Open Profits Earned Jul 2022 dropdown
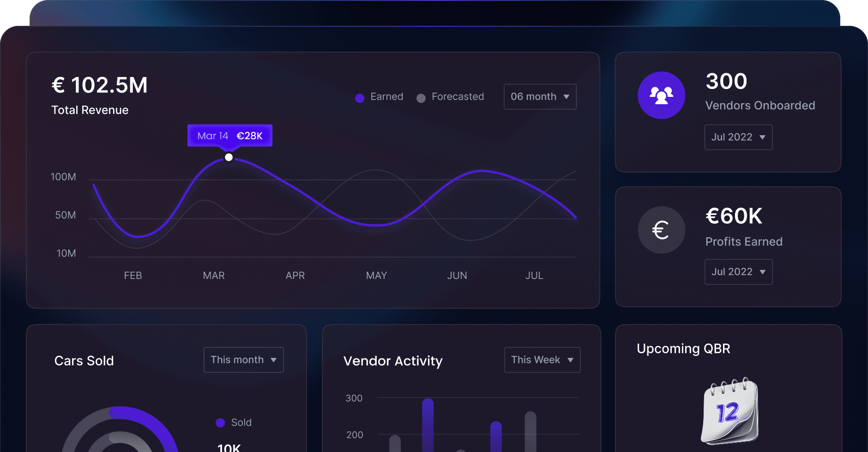 coord(738,272)
